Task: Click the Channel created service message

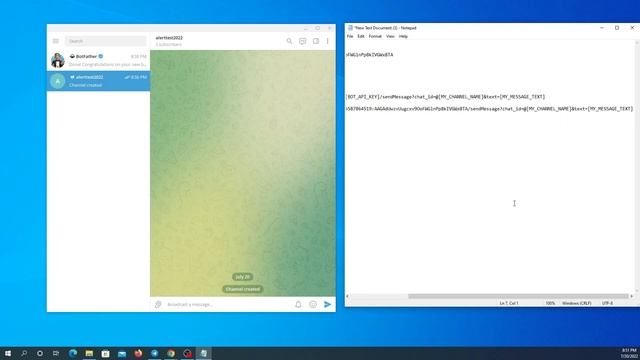Action: click(242, 289)
